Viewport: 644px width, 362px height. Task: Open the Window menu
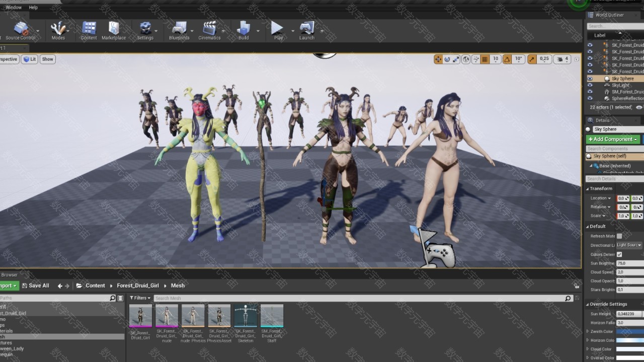click(x=13, y=8)
